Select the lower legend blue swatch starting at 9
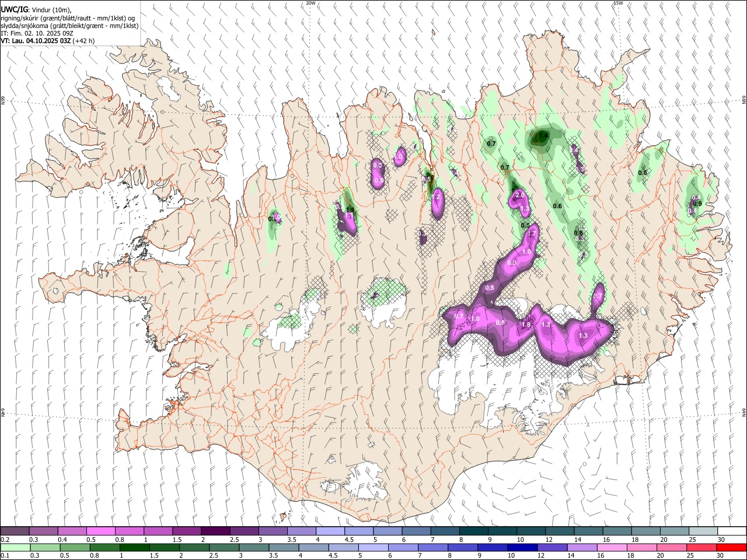Screen dimensions: 747x560 (x=493, y=547)
